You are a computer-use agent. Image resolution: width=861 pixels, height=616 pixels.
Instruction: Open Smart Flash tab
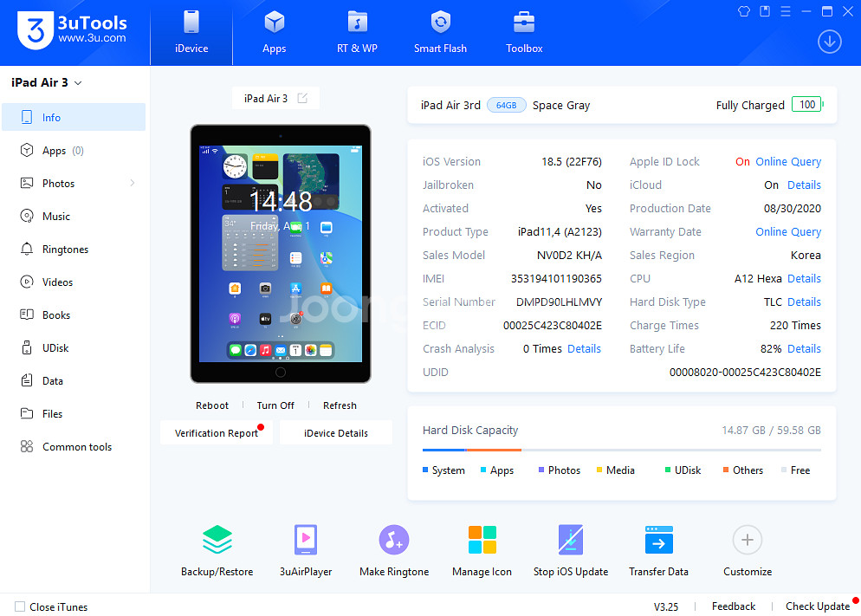(440, 32)
